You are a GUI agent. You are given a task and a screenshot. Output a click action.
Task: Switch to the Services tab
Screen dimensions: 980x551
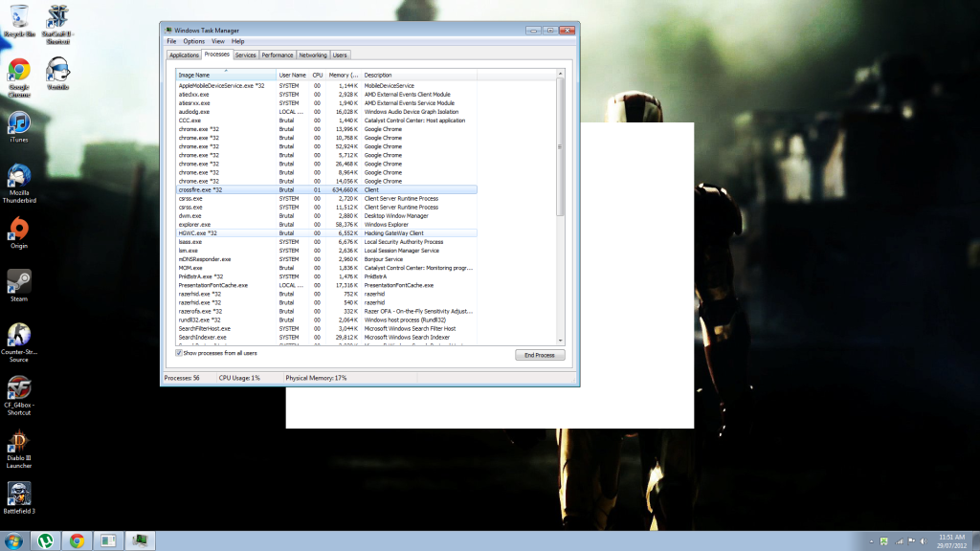coord(245,55)
